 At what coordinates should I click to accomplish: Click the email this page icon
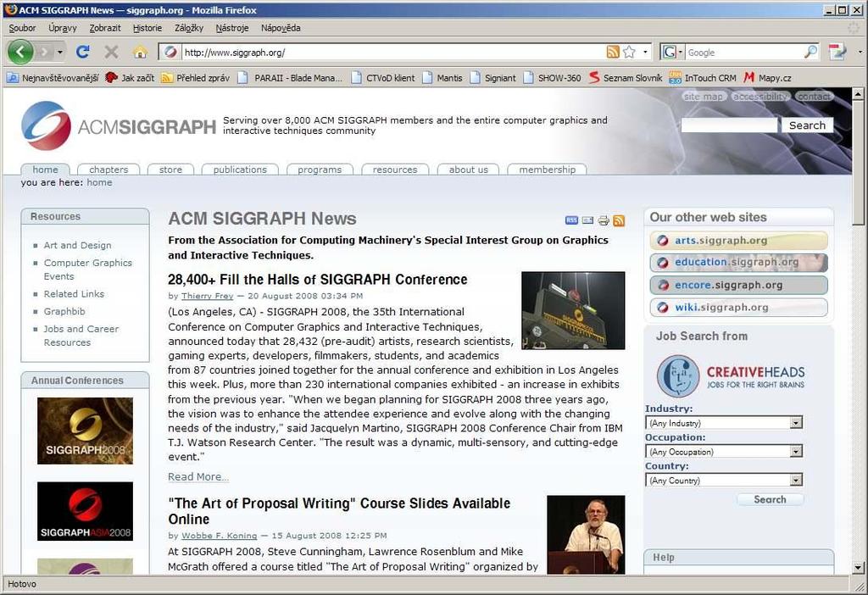click(x=588, y=220)
